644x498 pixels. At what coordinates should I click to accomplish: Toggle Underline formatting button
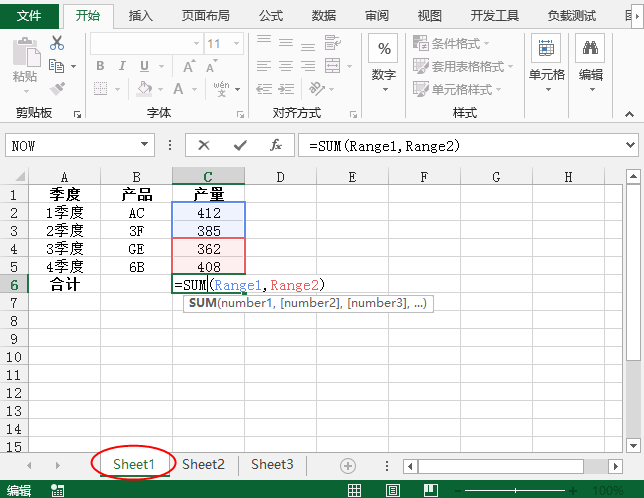(144, 66)
